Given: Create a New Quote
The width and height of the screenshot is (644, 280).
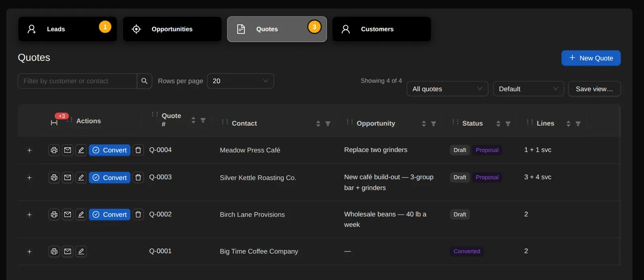Looking at the screenshot, I should pyautogui.click(x=591, y=58).
